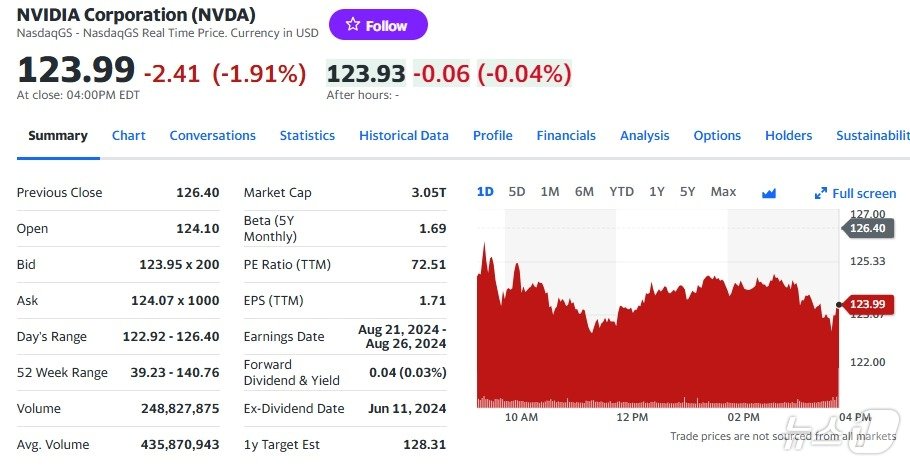Expand chart to Full screen
Image resolution: width=910 pixels, height=466 pixels.
tap(856, 193)
